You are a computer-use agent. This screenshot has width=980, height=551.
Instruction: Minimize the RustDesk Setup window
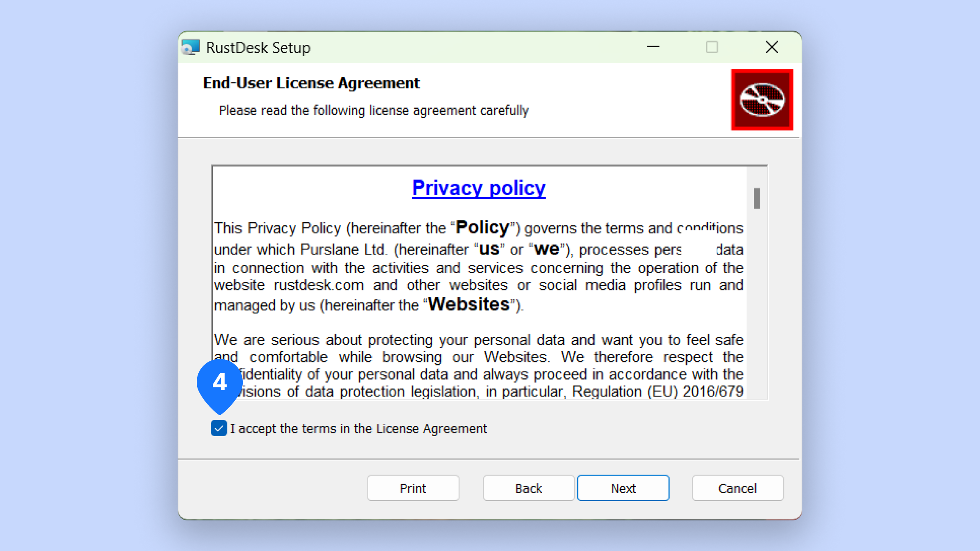coord(653,47)
